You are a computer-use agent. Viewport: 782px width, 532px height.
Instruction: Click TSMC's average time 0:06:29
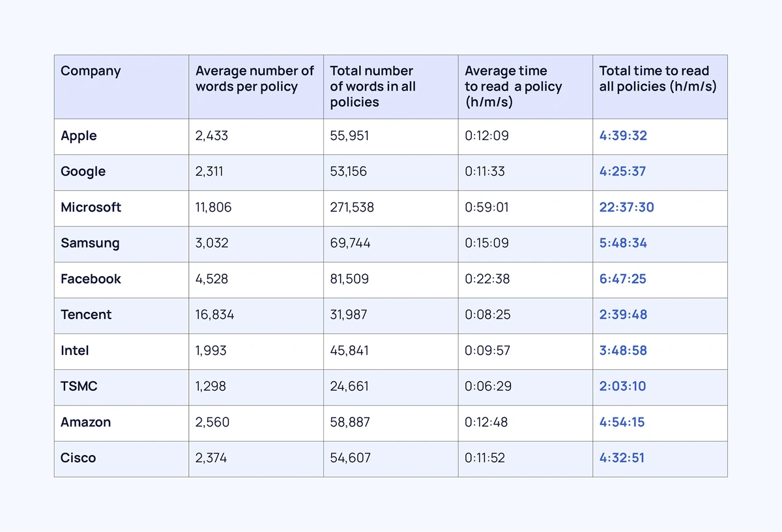point(487,387)
